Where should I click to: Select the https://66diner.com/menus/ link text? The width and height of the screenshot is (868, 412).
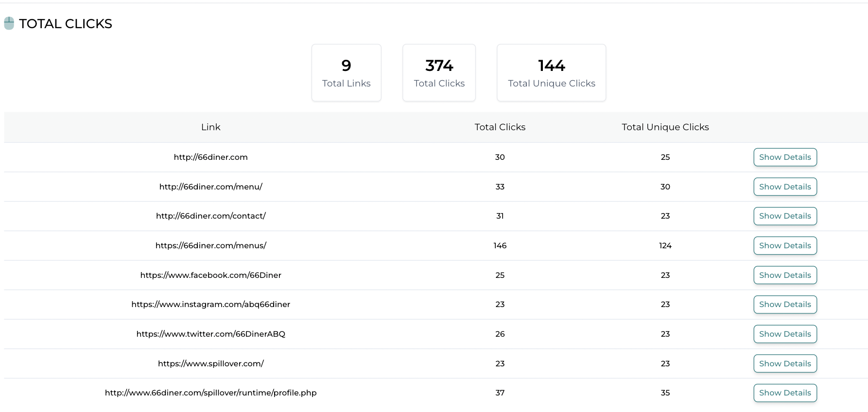click(x=211, y=245)
